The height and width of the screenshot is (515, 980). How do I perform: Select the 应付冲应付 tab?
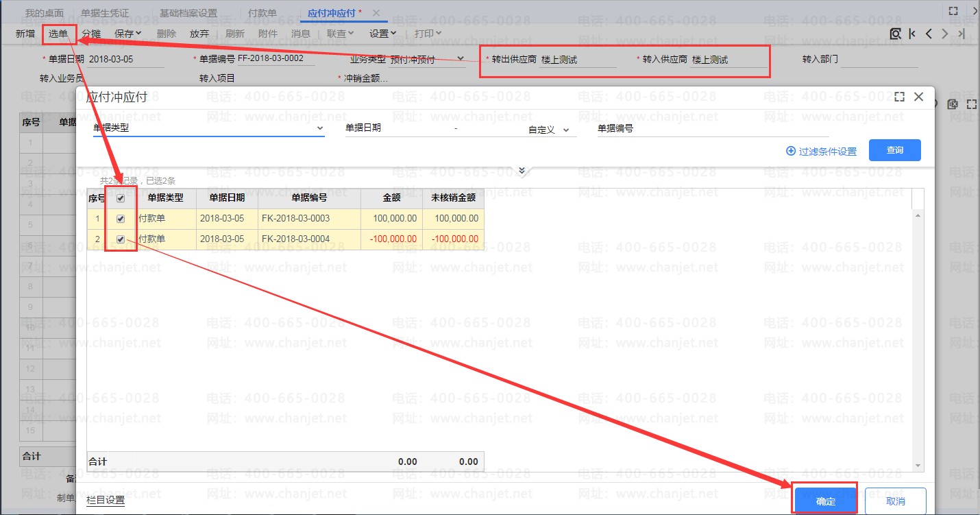331,13
